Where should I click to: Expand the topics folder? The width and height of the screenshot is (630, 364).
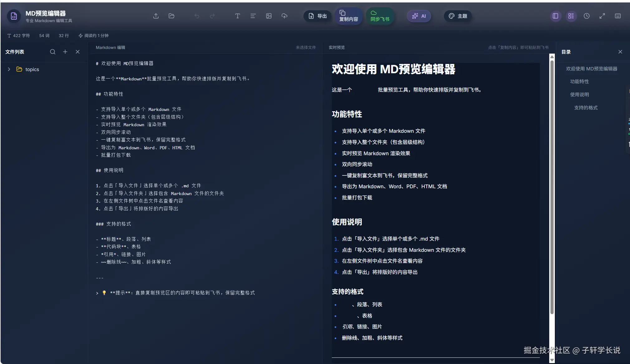pos(9,69)
